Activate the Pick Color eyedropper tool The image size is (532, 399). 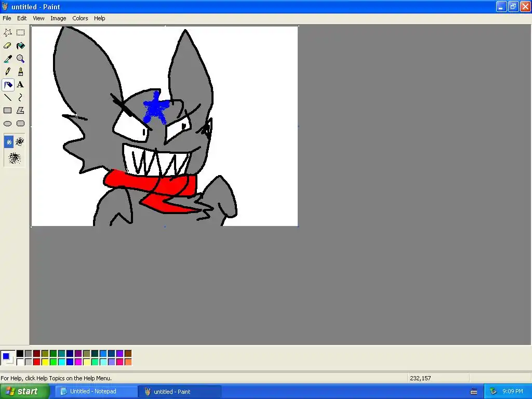[8, 59]
